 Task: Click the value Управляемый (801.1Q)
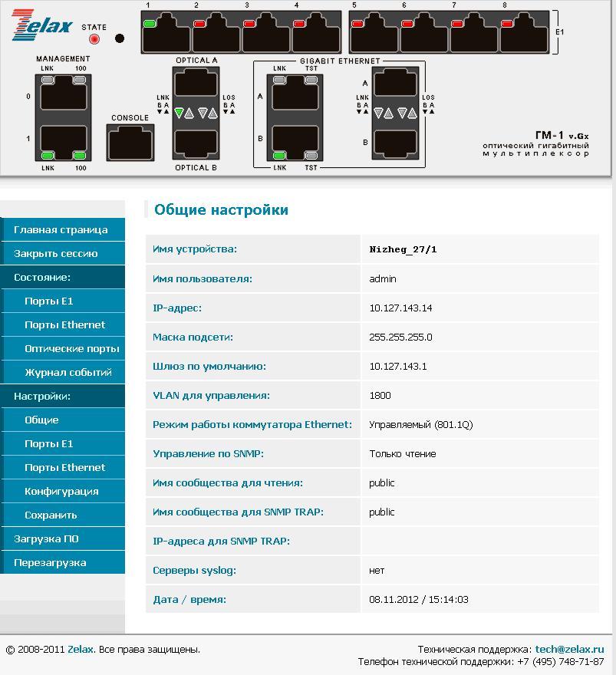click(420, 425)
